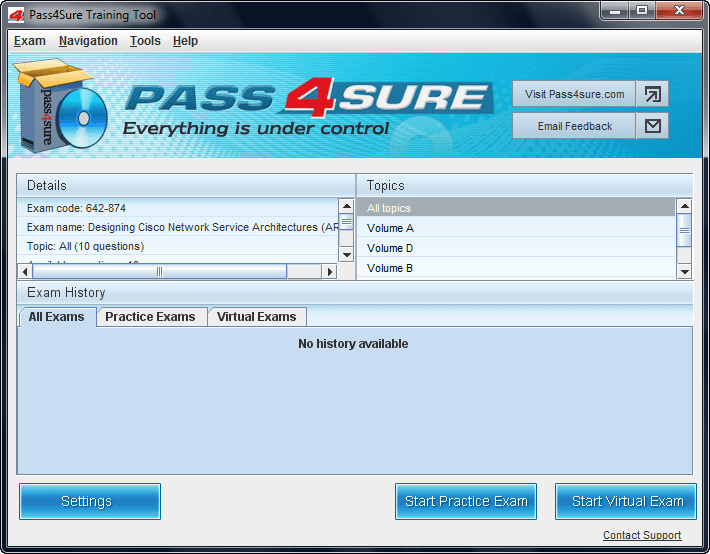The height and width of the screenshot is (554, 710).
Task: Click the Pass4Sure app icon in title bar
Action: coord(16,15)
